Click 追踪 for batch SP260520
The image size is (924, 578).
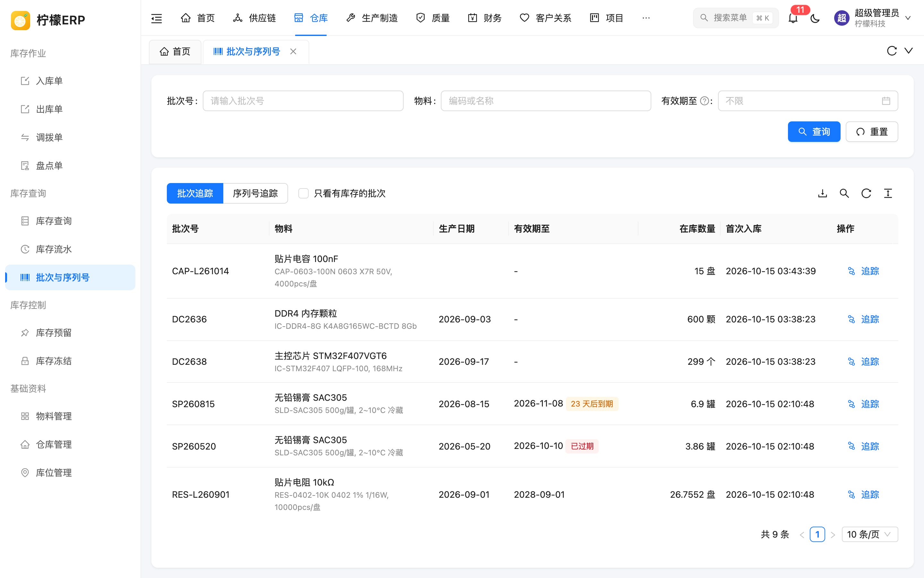[863, 446]
